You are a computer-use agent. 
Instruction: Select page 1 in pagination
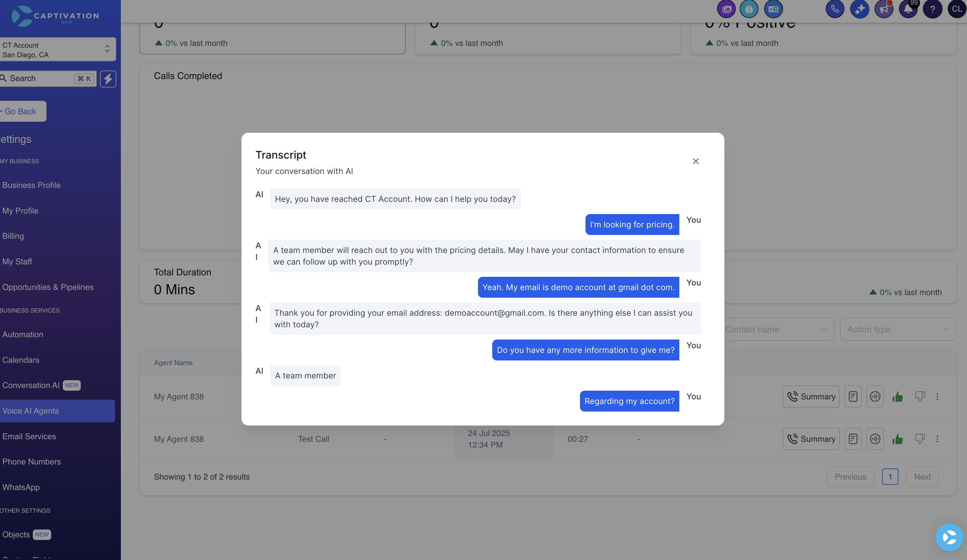pos(890,477)
